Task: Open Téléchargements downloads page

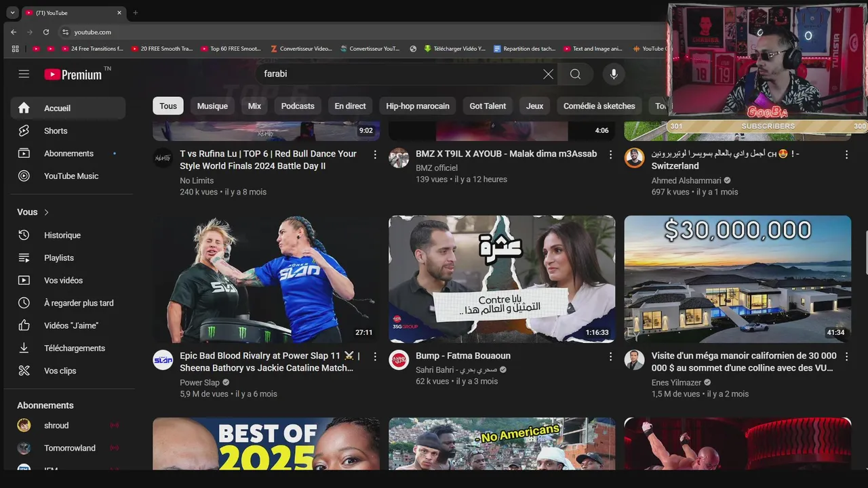Action: click(x=68, y=348)
